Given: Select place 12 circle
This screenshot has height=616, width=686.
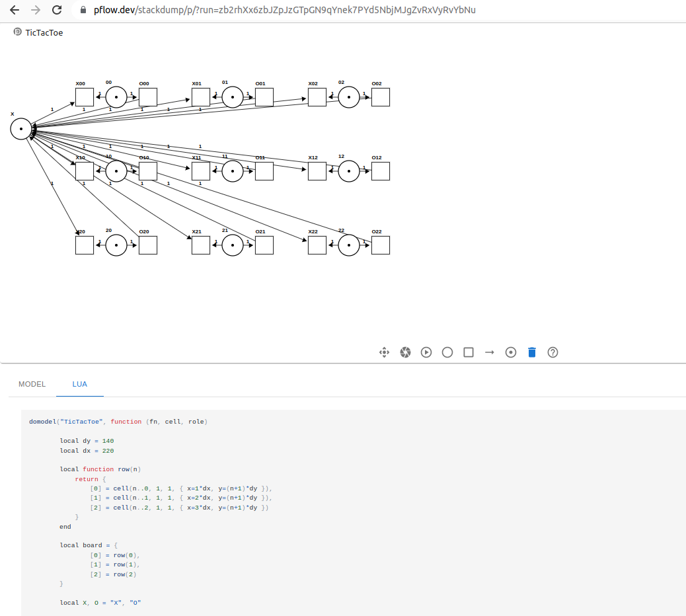Looking at the screenshot, I should (349, 171).
